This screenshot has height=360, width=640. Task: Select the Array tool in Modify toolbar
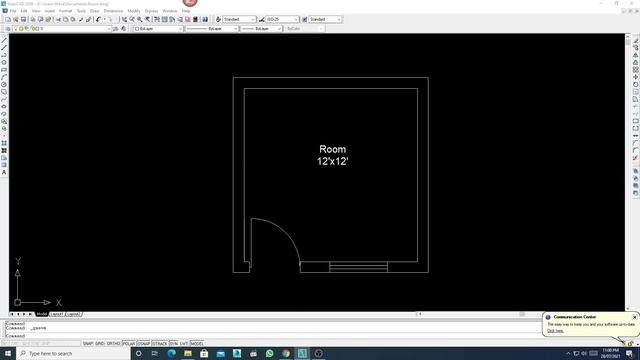pos(636,70)
